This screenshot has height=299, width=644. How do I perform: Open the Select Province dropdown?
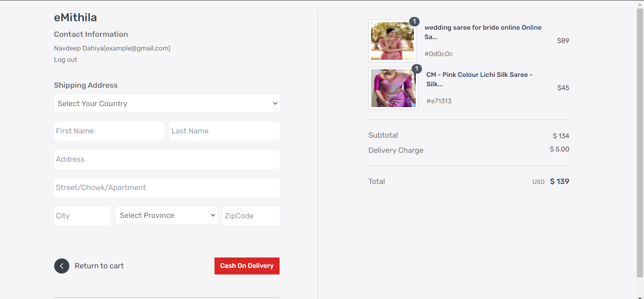[166, 216]
